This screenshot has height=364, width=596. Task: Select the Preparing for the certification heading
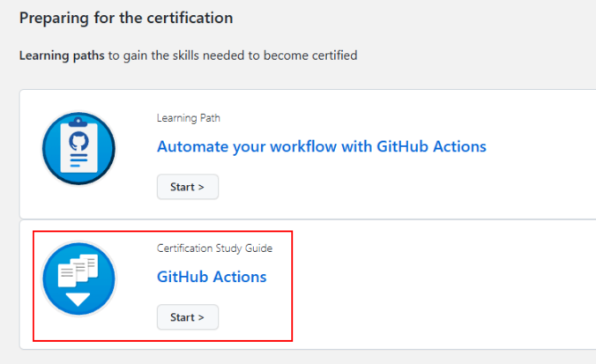point(126,18)
